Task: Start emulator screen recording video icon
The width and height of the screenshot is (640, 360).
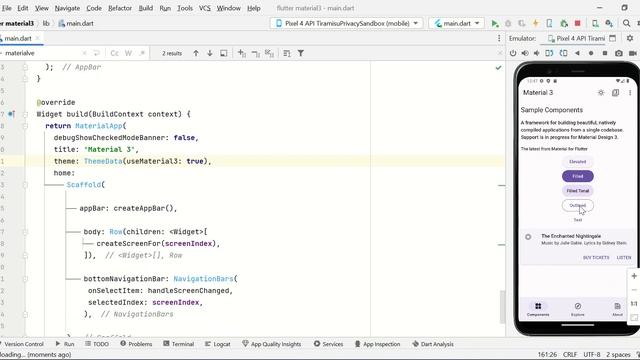Action: [633, 53]
